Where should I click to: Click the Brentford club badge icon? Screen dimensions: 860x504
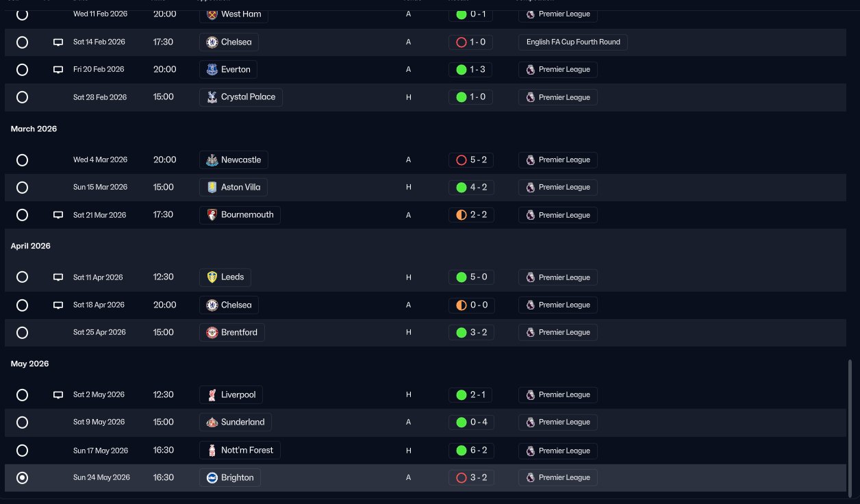point(212,332)
